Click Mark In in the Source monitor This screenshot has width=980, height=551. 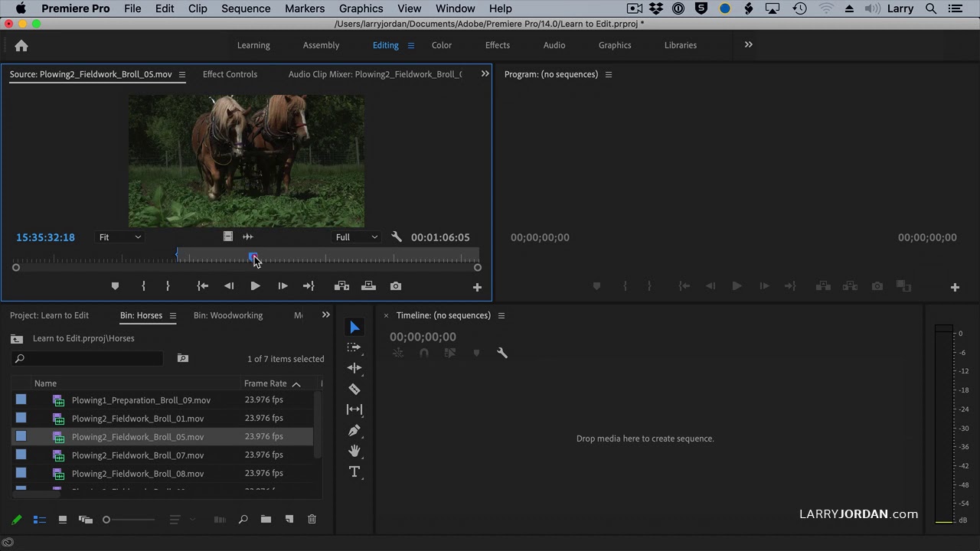143,286
